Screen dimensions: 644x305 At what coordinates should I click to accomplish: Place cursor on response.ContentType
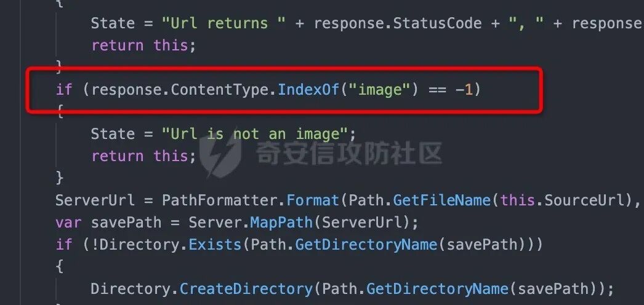(x=180, y=89)
